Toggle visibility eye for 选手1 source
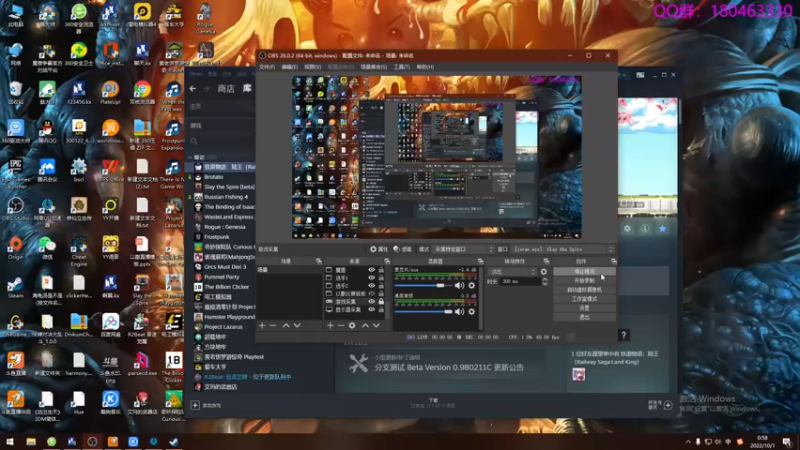 (x=371, y=278)
